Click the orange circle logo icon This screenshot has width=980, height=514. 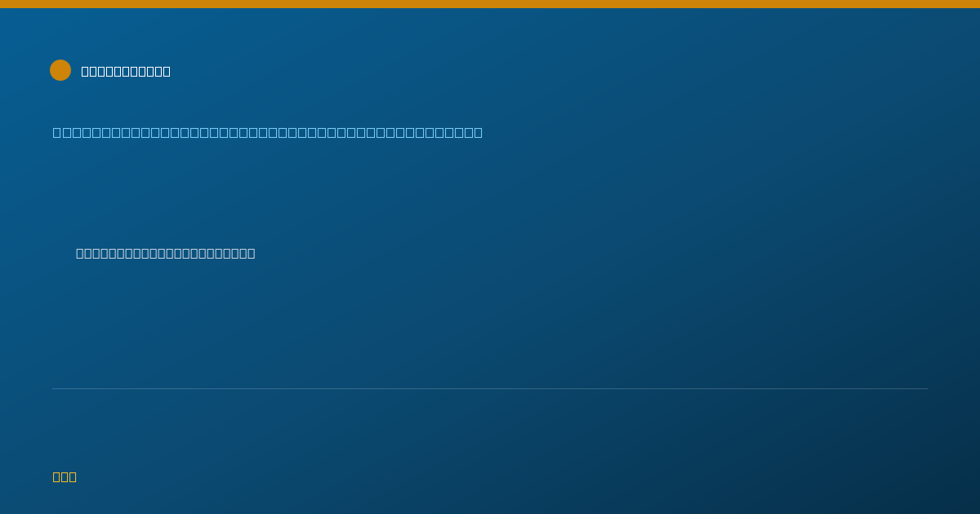[60, 70]
